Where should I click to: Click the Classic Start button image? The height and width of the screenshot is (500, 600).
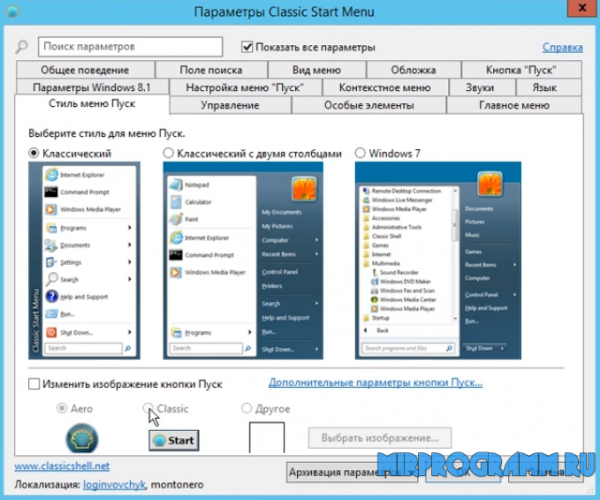click(x=174, y=440)
